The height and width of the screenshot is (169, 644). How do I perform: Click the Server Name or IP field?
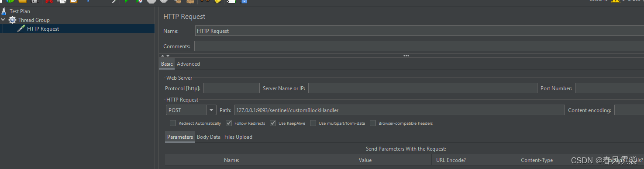(x=423, y=88)
